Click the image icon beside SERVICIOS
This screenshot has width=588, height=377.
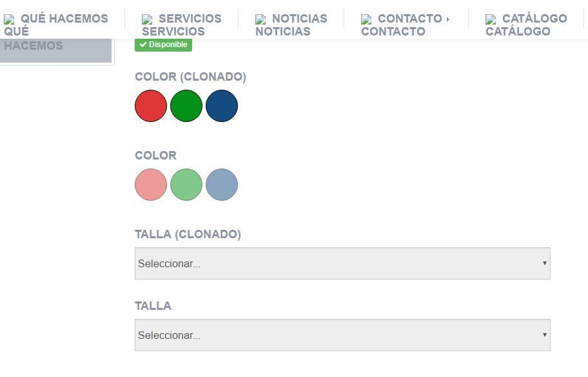(147, 19)
